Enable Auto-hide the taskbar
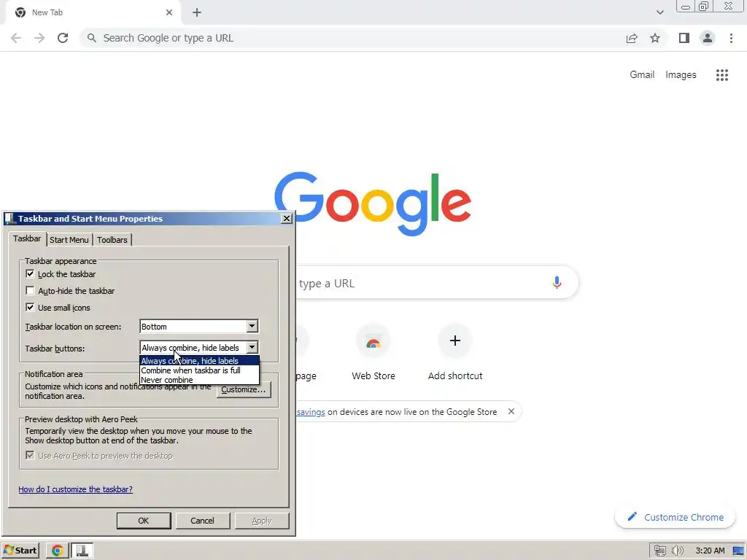This screenshot has height=560, width=747. point(30,290)
